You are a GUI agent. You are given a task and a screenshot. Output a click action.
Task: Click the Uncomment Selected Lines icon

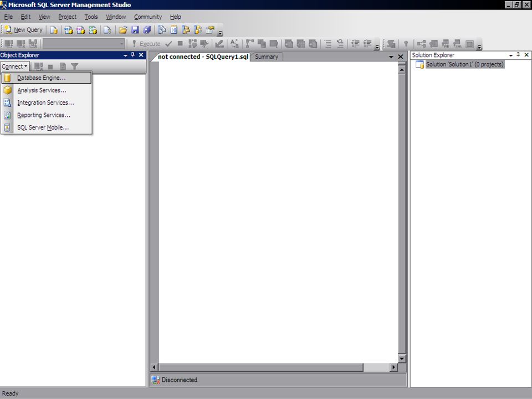point(340,43)
